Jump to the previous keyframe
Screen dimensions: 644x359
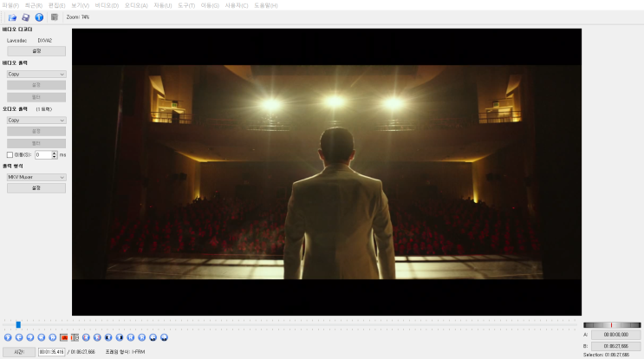click(x=41, y=337)
